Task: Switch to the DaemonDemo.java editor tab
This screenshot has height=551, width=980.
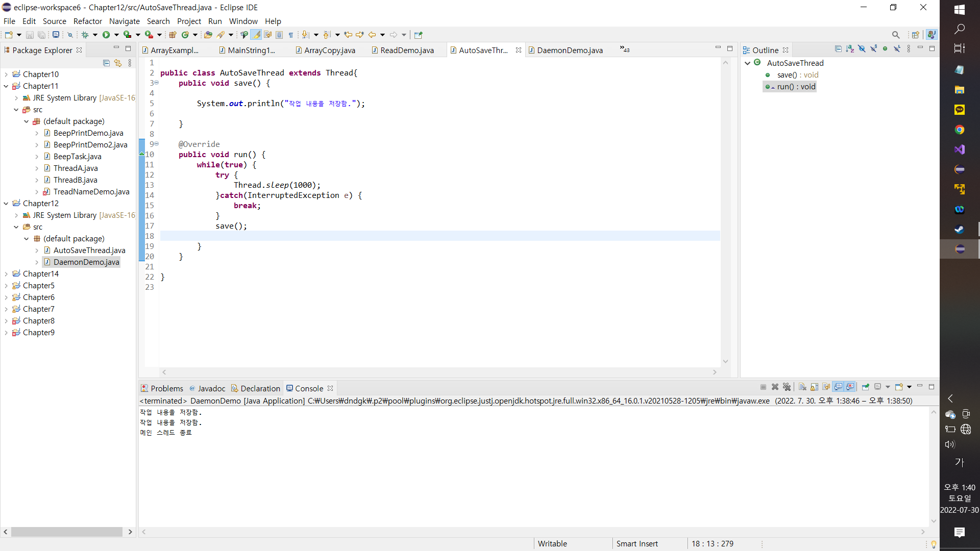Action: 569,50
